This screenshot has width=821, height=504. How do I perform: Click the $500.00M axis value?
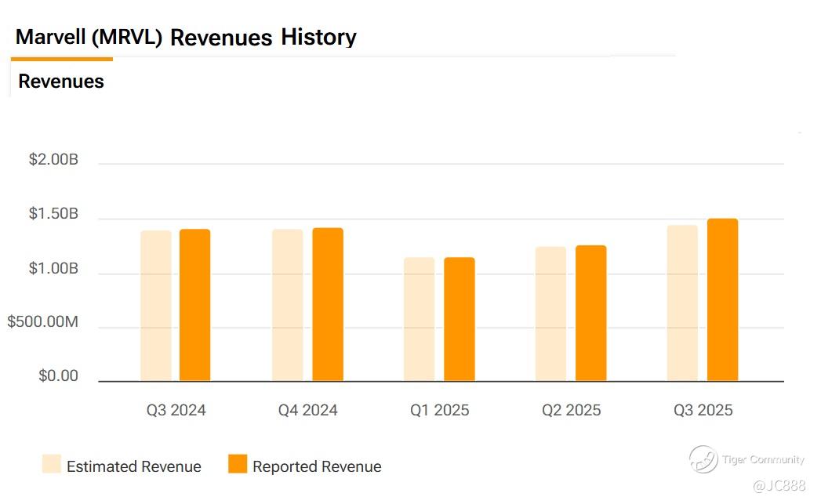click(43, 321)
